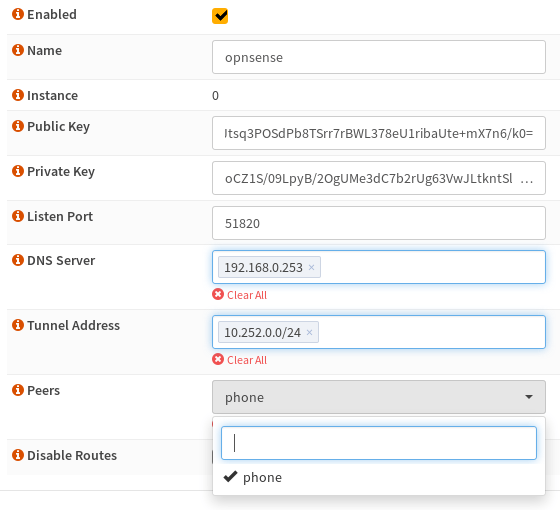Collapse the Peers dropdown showing phone
Screen dimensions: 560x510
pos(379,397)
